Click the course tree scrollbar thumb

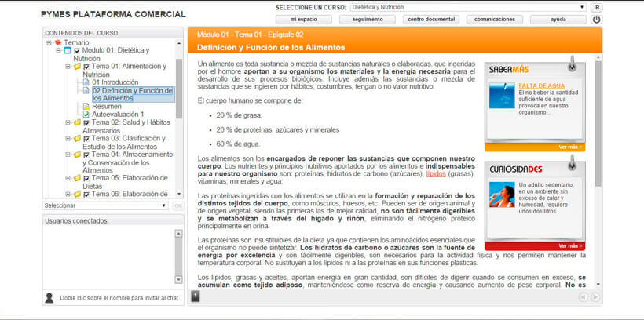[x=178, y=88]
